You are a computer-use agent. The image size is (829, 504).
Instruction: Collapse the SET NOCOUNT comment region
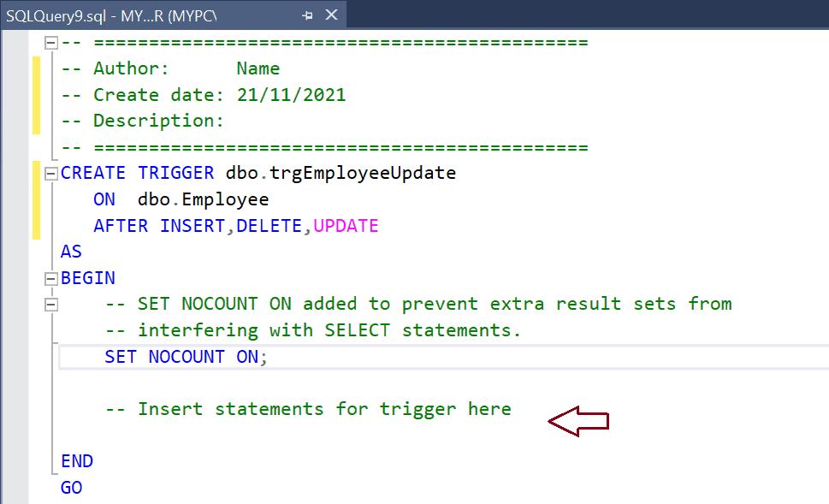pos(50,305)
